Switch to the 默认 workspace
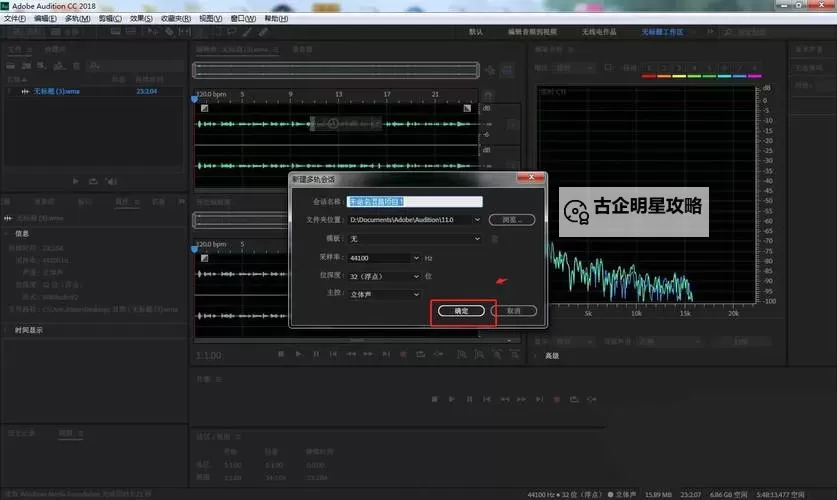The height and width of the screenshot is (500, 837). click(476, 32)
